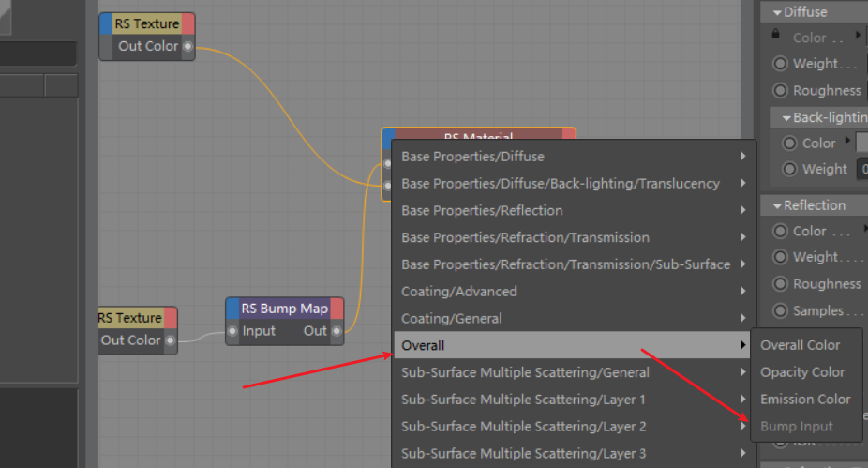Open Base Properties/Diffuse menu entry
The image size is (868, 468).
pos(573,157)
